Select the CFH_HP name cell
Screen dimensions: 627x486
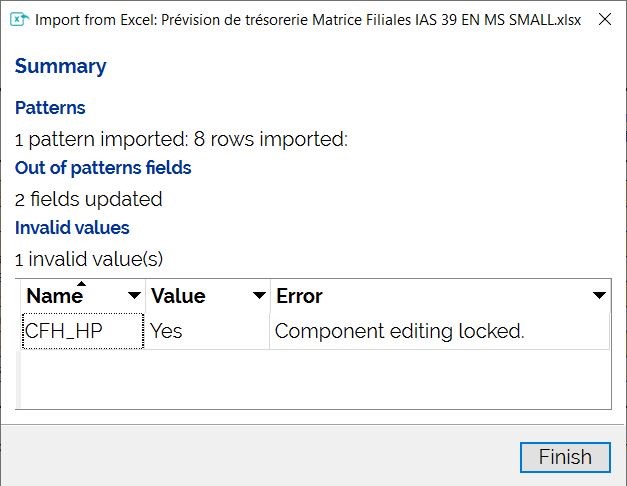[83, 331]
